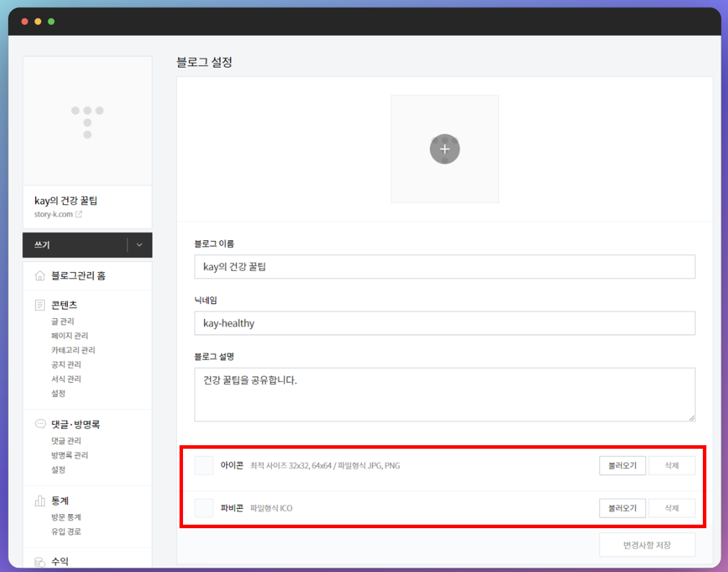Open the external link icon beside story-k.com

[79, 214]
